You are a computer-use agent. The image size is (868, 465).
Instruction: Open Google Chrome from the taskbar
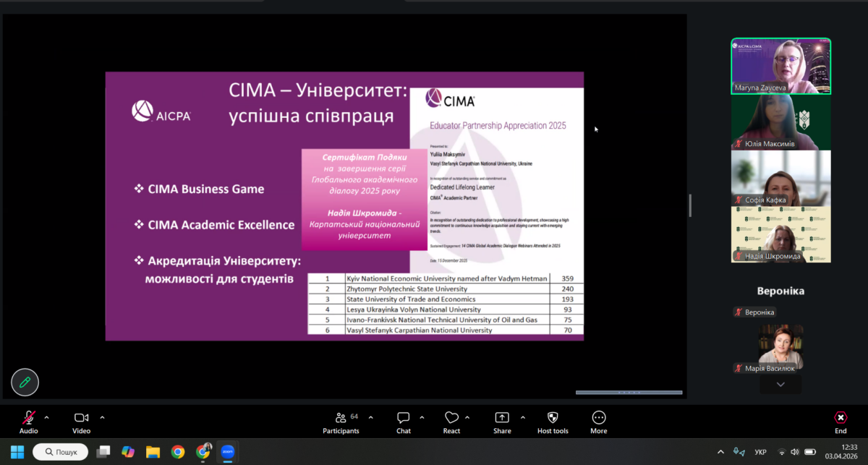coord(178,452)
